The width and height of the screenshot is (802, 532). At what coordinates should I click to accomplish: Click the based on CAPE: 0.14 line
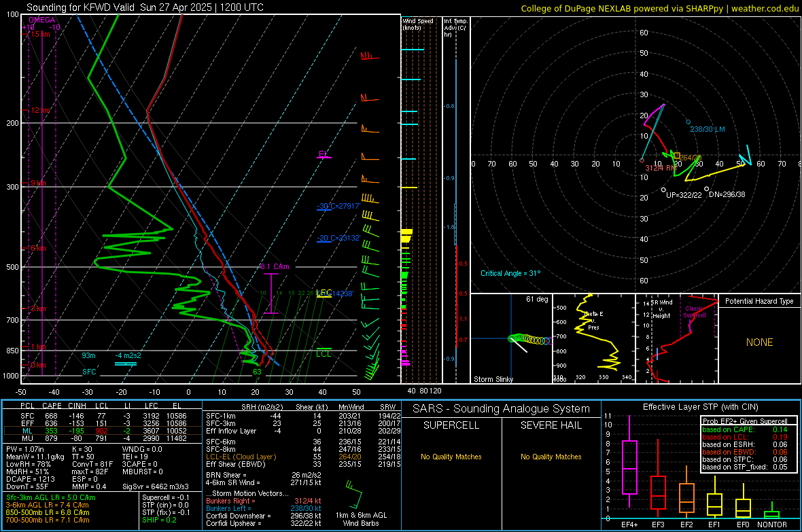[x=745, y=429]
